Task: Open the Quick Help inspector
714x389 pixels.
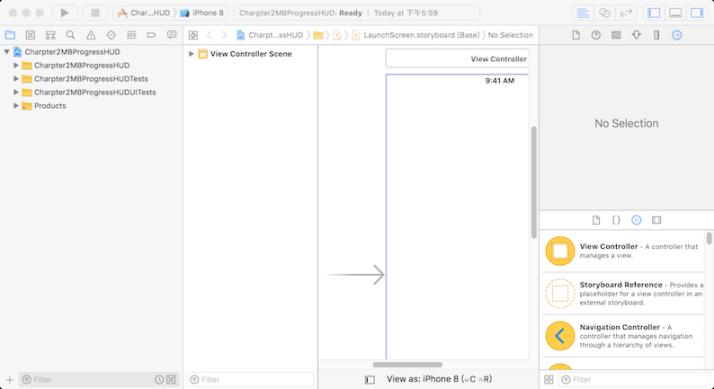Action: 596,35
